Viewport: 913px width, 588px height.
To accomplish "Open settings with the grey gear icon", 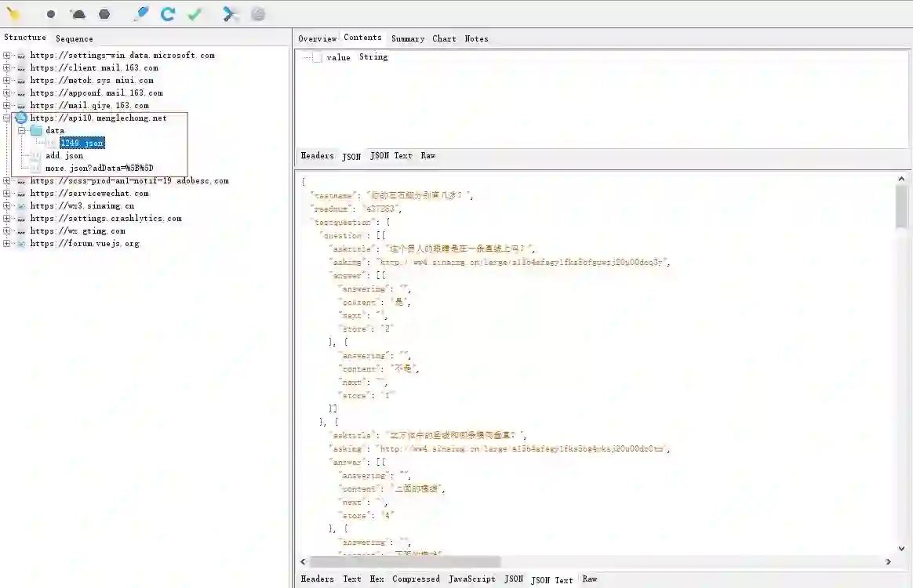I will (x=258, y=14).
